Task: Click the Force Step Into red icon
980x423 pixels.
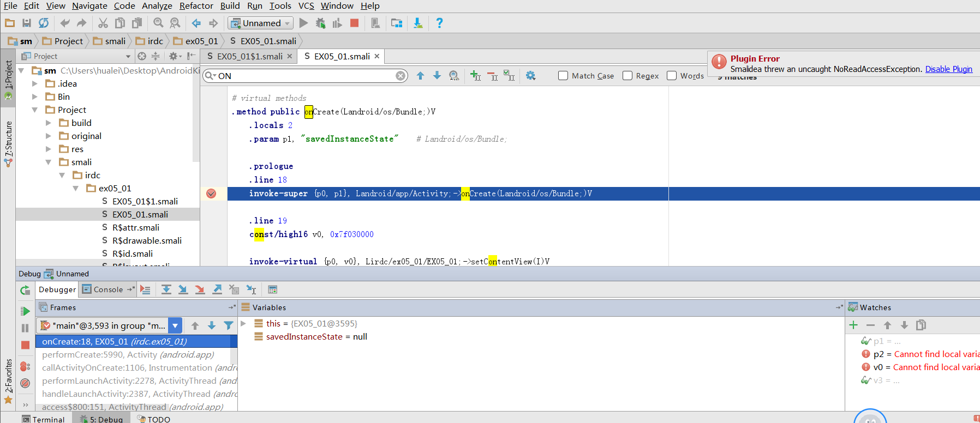Action: 200,289
